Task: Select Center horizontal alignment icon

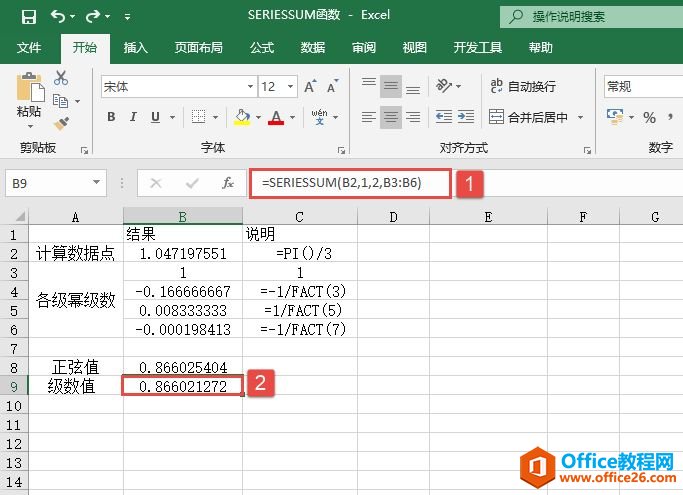Action: pyautogui.click(x=391, y=117)
